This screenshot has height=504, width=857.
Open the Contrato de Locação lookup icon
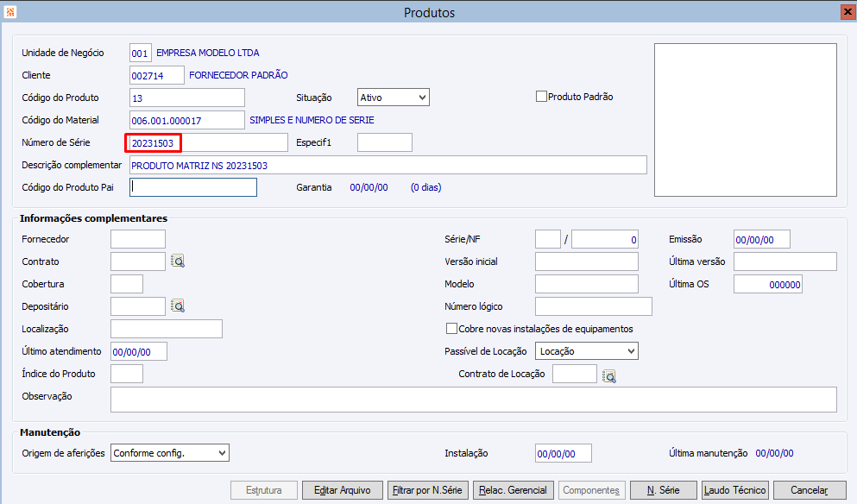[608, 376]
